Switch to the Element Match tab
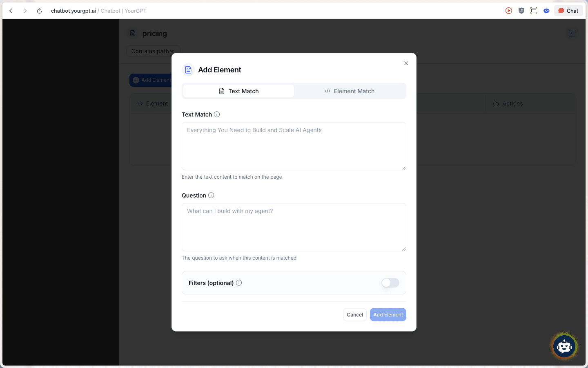Image resolution: width=588 pixels, height=368 pixels. [350, 91]
